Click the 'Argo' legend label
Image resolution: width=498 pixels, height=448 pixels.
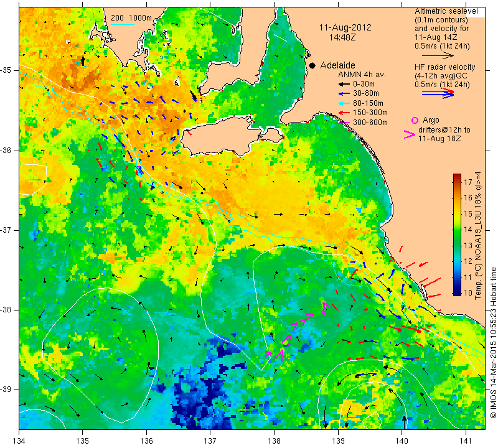431,120
